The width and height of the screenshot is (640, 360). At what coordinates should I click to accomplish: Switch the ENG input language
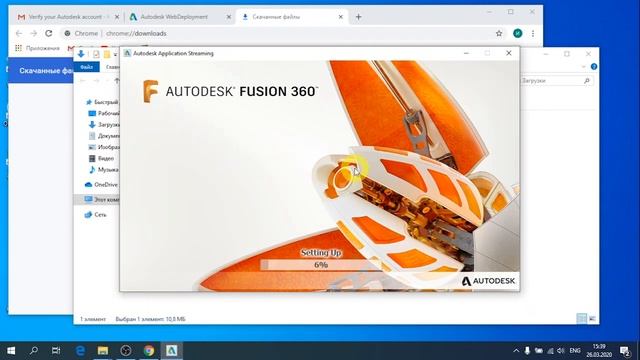[575, 351]
